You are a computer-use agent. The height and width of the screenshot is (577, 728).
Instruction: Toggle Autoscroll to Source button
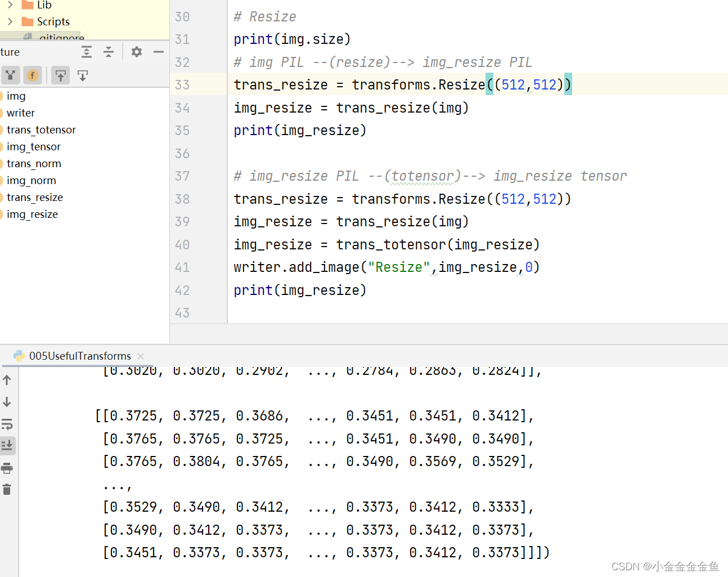tap(61, 75)
